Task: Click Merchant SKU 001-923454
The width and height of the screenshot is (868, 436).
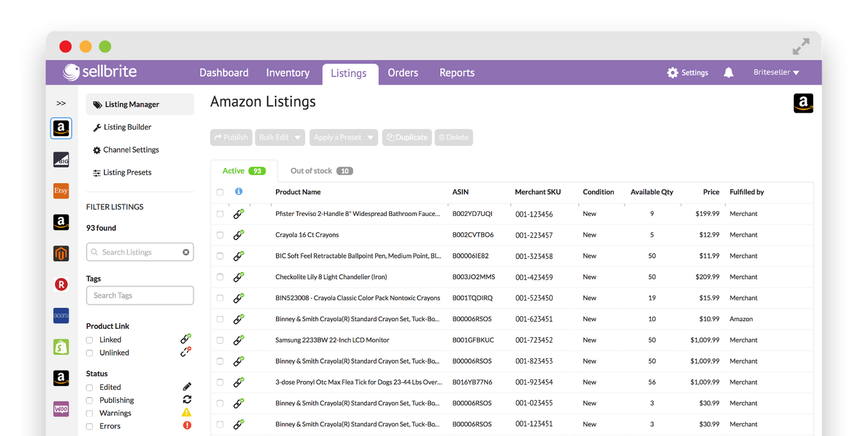Action: click(x=534, y=382)
